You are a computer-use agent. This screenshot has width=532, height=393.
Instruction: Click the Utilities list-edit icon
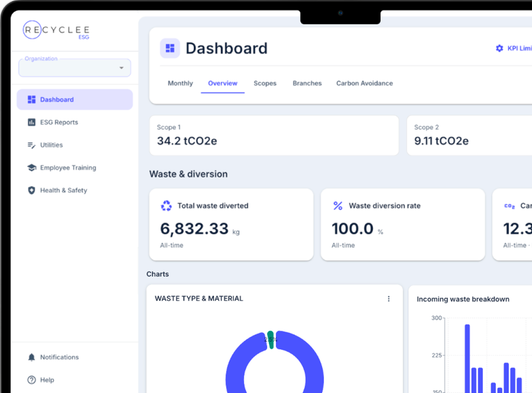31,145
